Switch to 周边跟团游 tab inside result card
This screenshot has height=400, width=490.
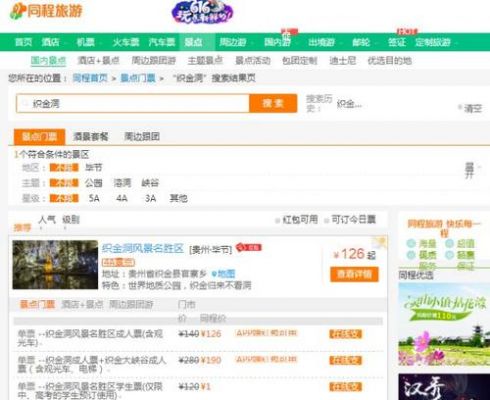coord(131,304)
